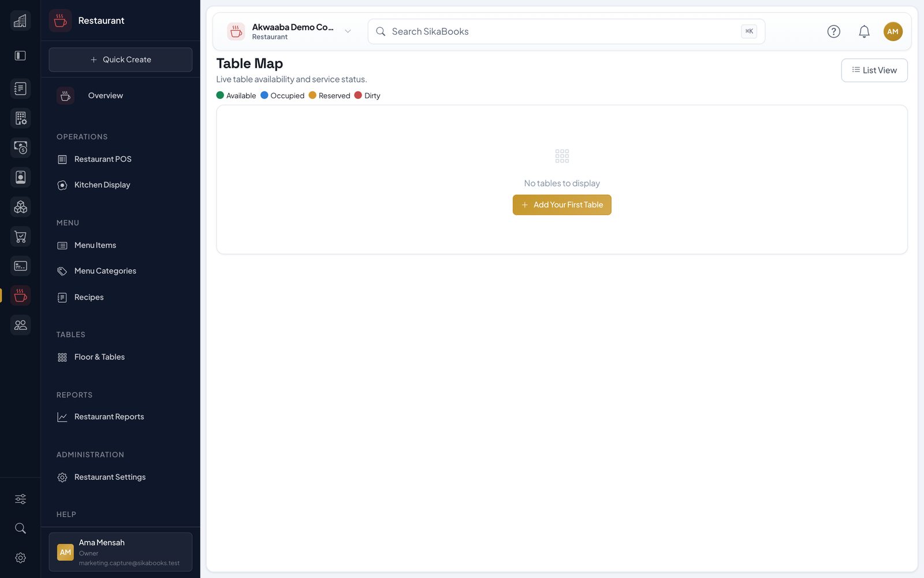924x578 pixels.
Task: Click the red Dirty legend label
Action: tap(372, 96)
